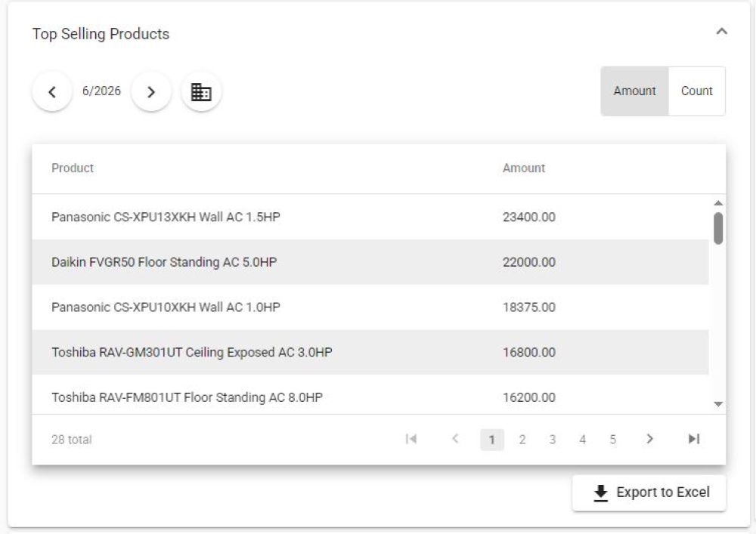Go to previous month arrow
The image size is (756, 534).
click(x=52, y=91)
